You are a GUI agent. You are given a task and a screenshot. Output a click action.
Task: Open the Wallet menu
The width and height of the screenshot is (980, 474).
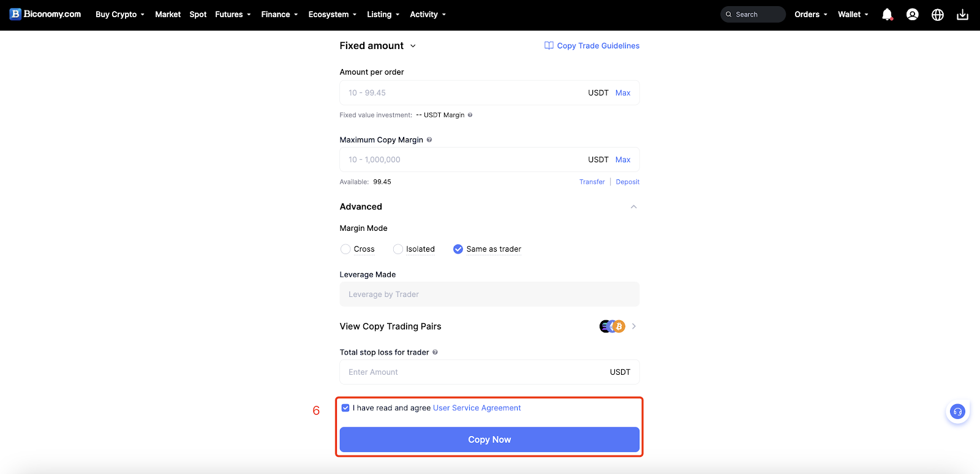click(x=853, y=14)
